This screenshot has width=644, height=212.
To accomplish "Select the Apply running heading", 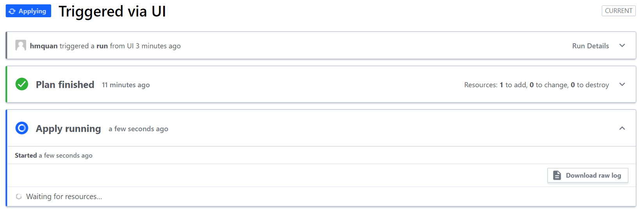I will coord(68,129).
